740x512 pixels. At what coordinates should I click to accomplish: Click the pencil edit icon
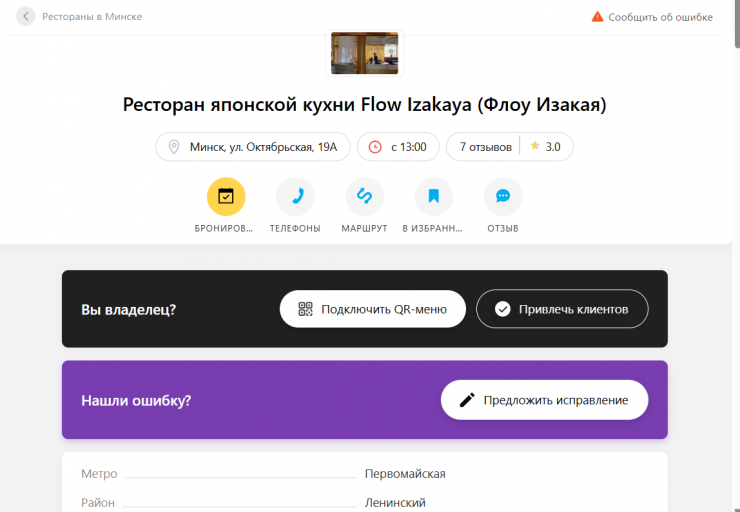click(x=467, y=400)
